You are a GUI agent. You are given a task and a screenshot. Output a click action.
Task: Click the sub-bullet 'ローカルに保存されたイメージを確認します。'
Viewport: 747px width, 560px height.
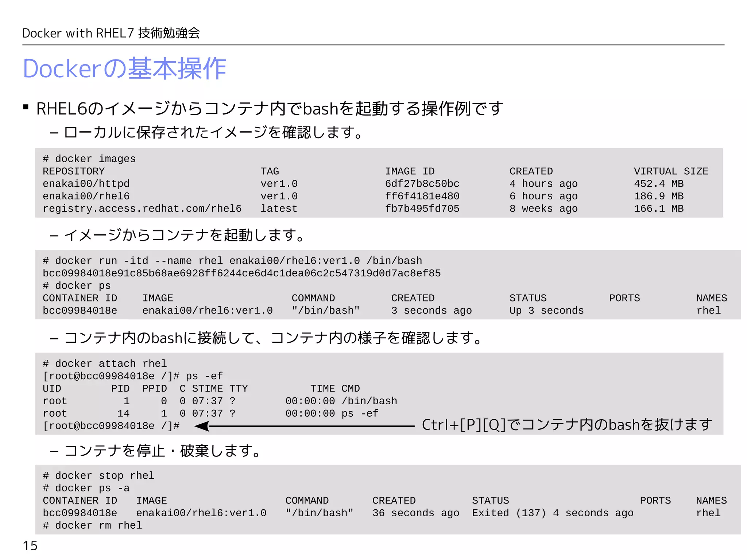click(214, 132)
